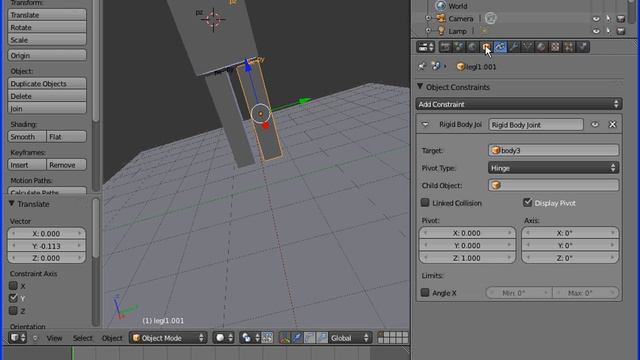Open the Render properties tab
The width and height of the screenshot is (640, 360).
pos(445,47)
